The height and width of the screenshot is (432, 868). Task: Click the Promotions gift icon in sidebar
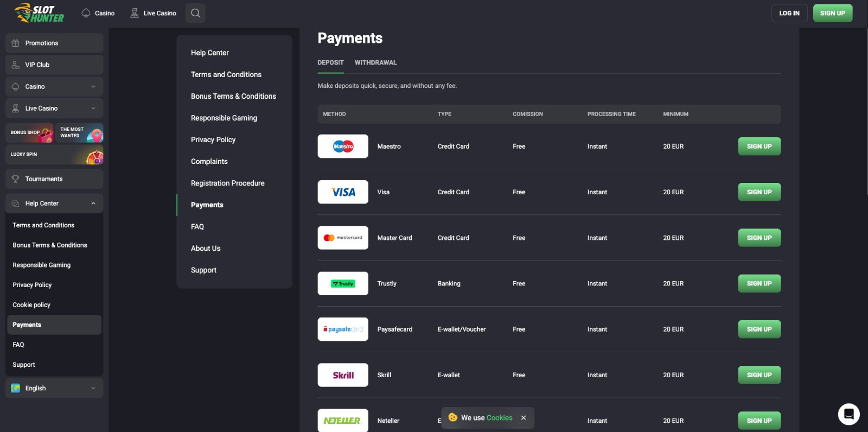tap(16, 43)
